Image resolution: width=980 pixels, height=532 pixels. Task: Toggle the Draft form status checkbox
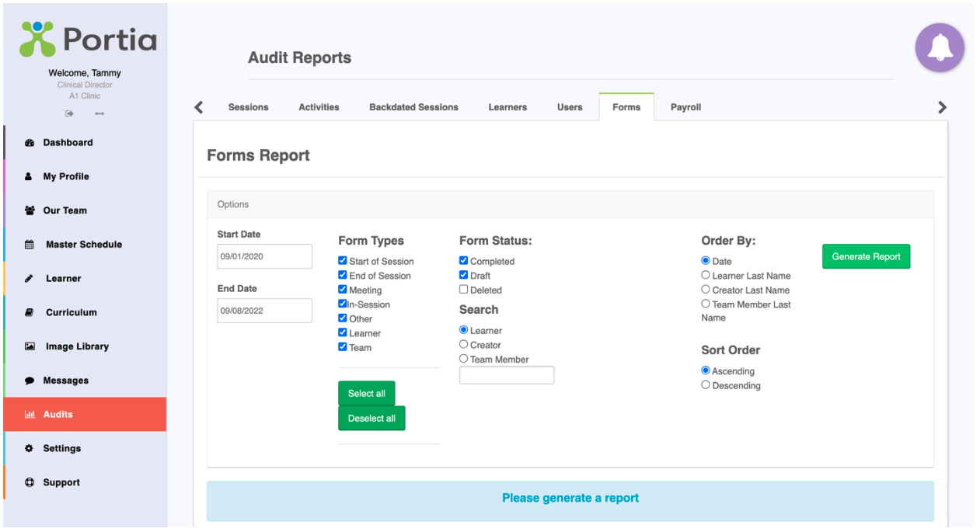(x=464, y=275)
